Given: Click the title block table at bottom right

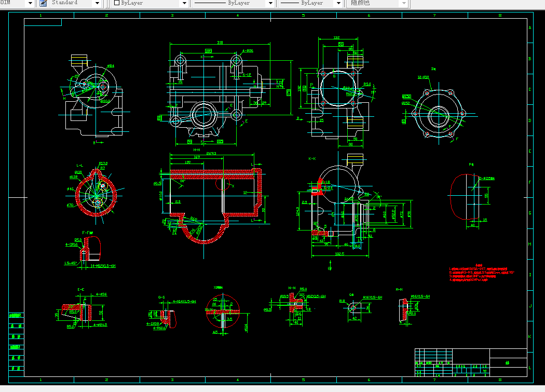Looking at the screenshot, I should [x=471, y=362].
